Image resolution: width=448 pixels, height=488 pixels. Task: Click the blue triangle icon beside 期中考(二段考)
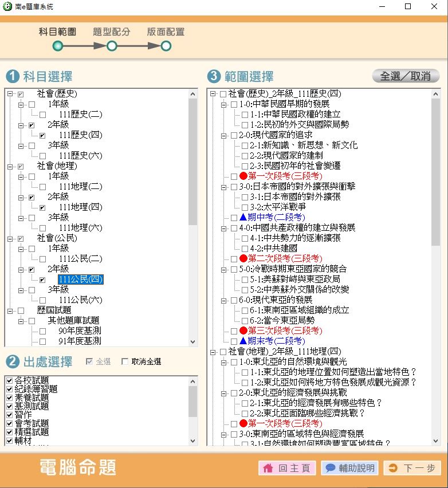pos(243,217)
